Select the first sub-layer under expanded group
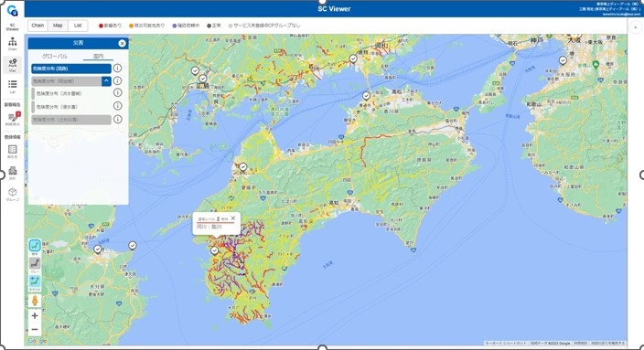Image resolution: width=644 pixels, height=350 pixels. (71, 93)
